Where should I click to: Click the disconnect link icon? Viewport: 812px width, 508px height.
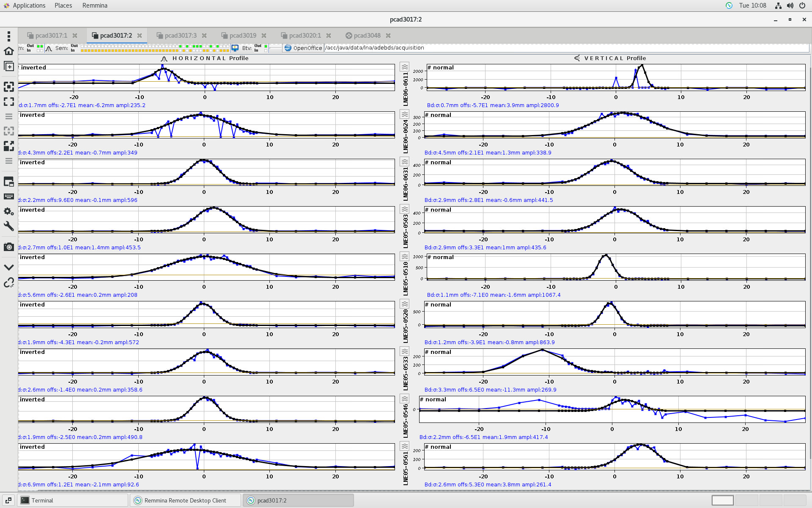tap(8, 282)
